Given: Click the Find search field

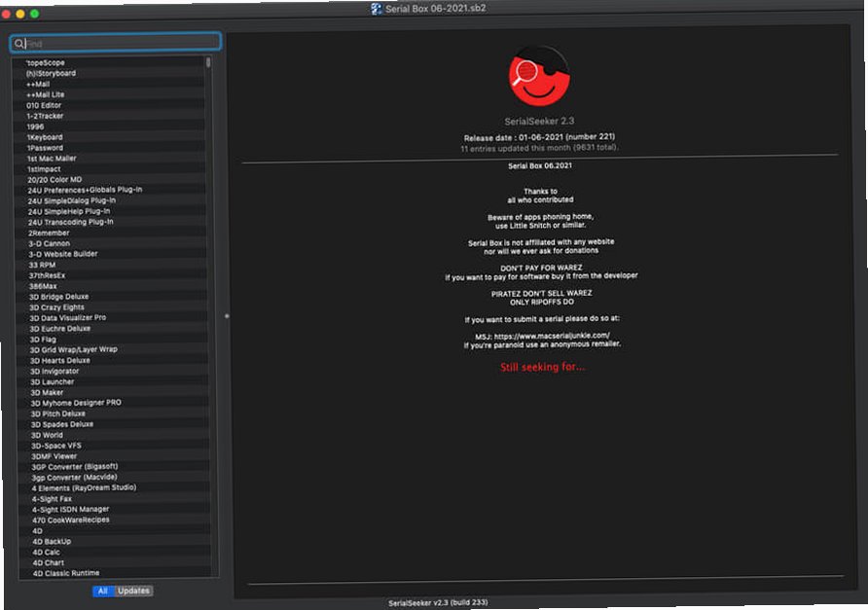Looking at the screenshot, I should point(116,43).
